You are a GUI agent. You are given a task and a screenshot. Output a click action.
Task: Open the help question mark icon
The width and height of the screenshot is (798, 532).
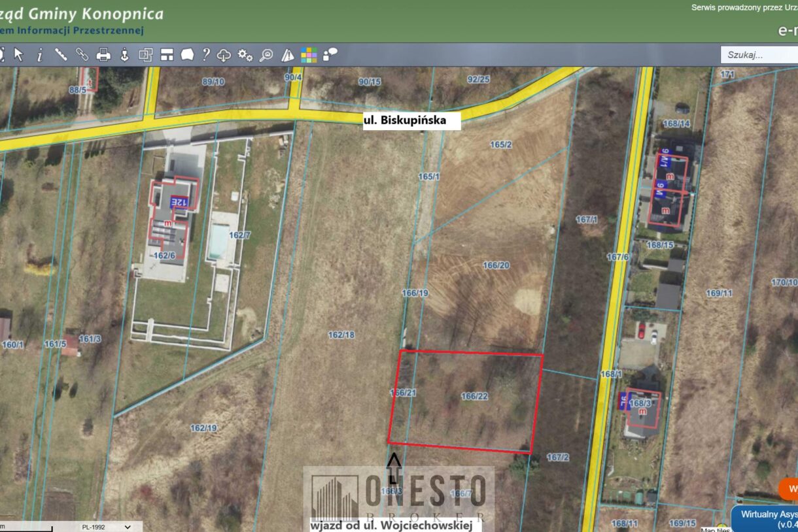(x=205, y=55)
